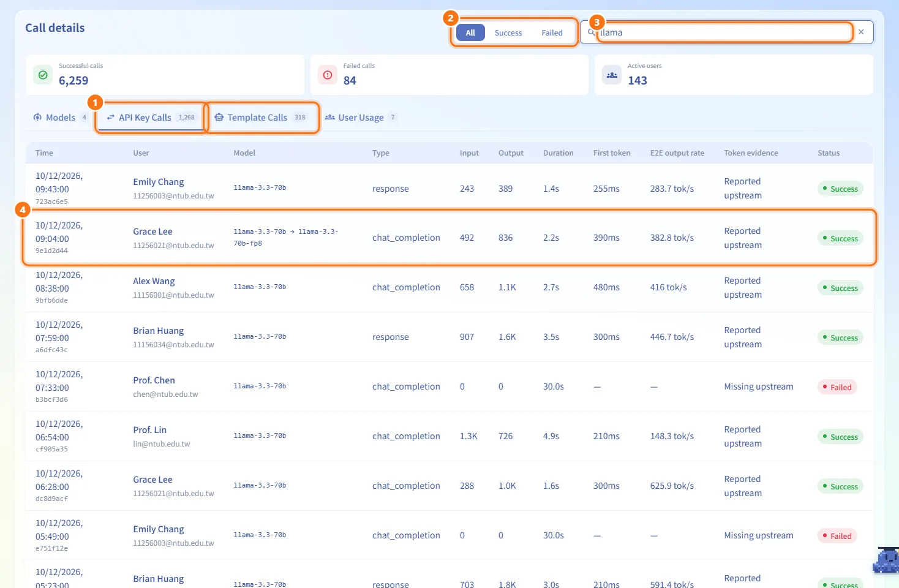This screenshot has height=588, width=899.
Task: Sort by the Time column header
Action: (44, 153)
